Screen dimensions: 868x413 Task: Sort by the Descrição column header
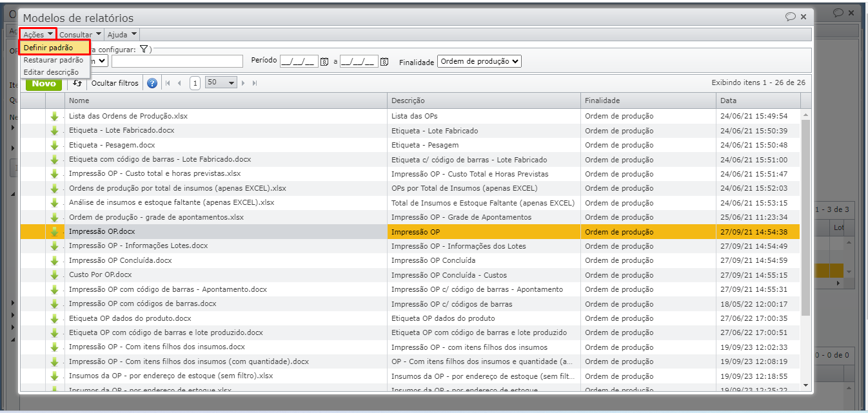click(484, 101)
